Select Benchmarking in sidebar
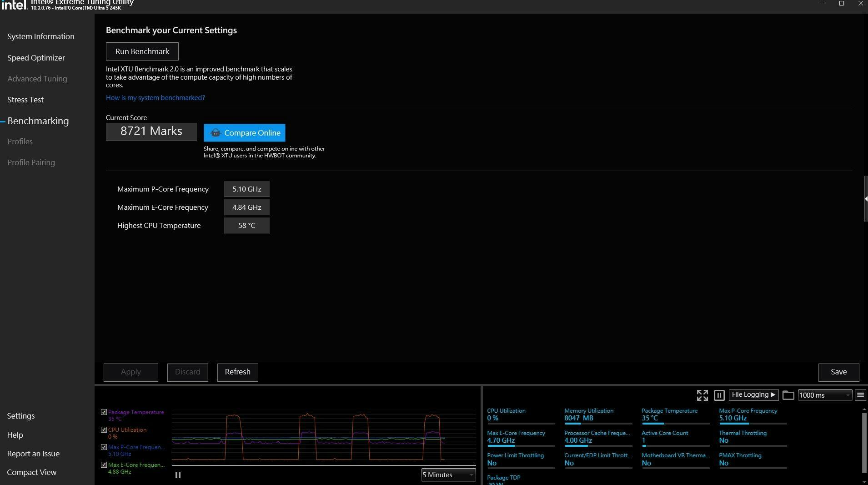The height and width of the screenshot is (485, 868). (x=38, y=121)
